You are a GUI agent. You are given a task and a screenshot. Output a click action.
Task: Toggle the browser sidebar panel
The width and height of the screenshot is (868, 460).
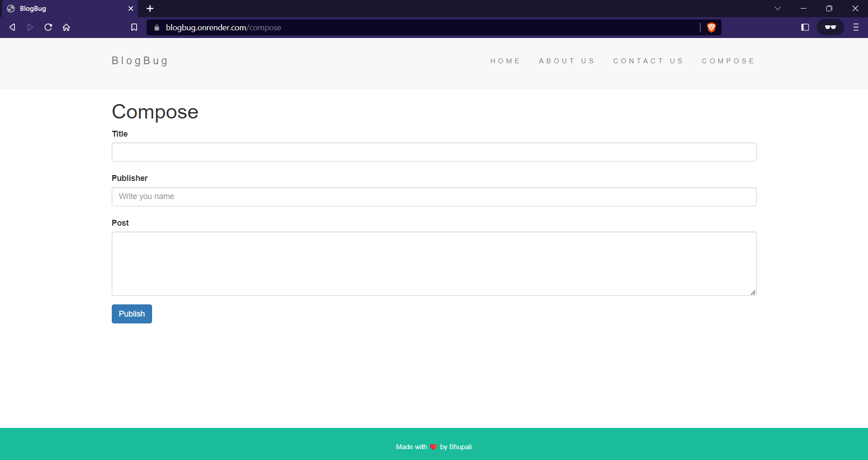pos(805,27)
